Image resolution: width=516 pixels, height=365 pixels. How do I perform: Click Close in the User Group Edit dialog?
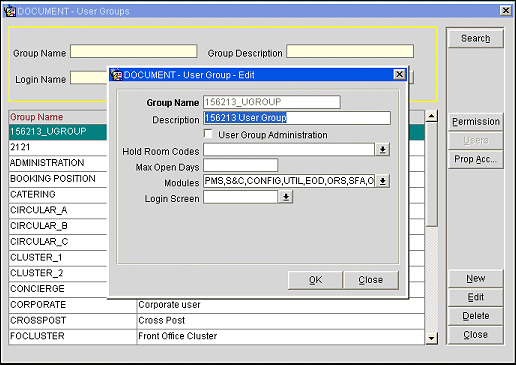pos(371,280)
